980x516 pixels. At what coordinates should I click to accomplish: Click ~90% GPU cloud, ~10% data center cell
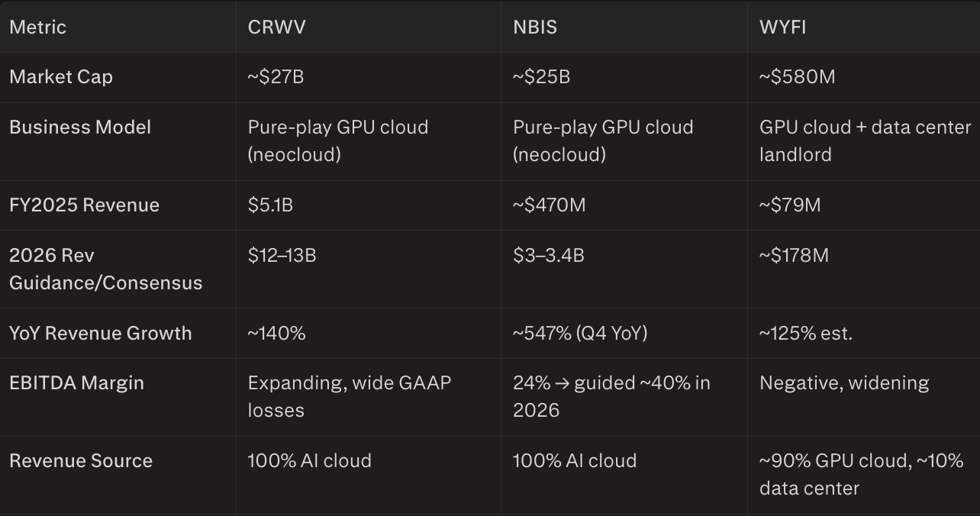coord(861,474)
